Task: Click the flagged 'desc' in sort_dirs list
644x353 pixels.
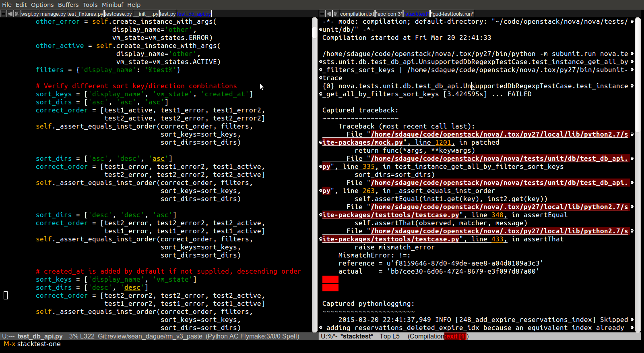Action: click(132, 288)
